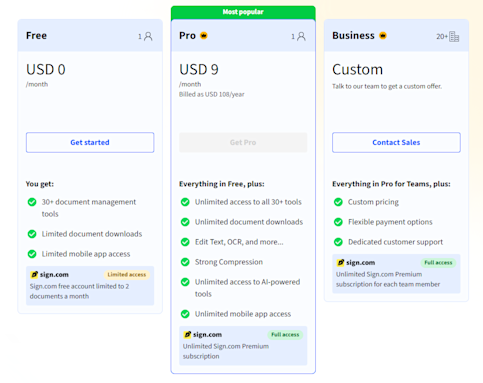
Task: Click the Get started button
Action: click(x=90, y=142)
